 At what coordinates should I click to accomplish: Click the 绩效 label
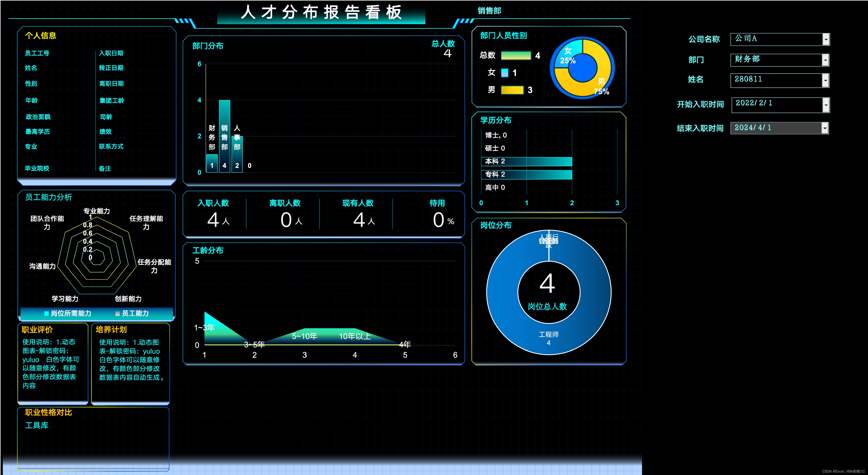click(105, 132)
